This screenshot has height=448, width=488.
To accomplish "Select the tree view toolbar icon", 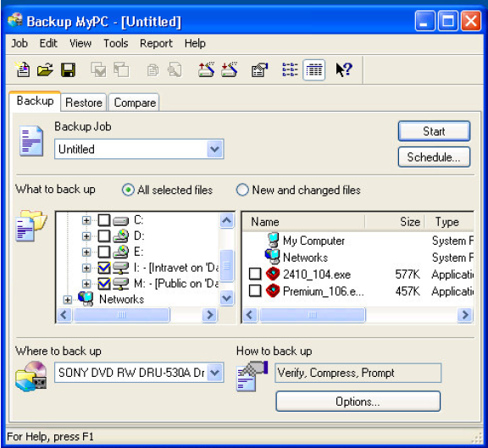I will (x=290, y=69).
